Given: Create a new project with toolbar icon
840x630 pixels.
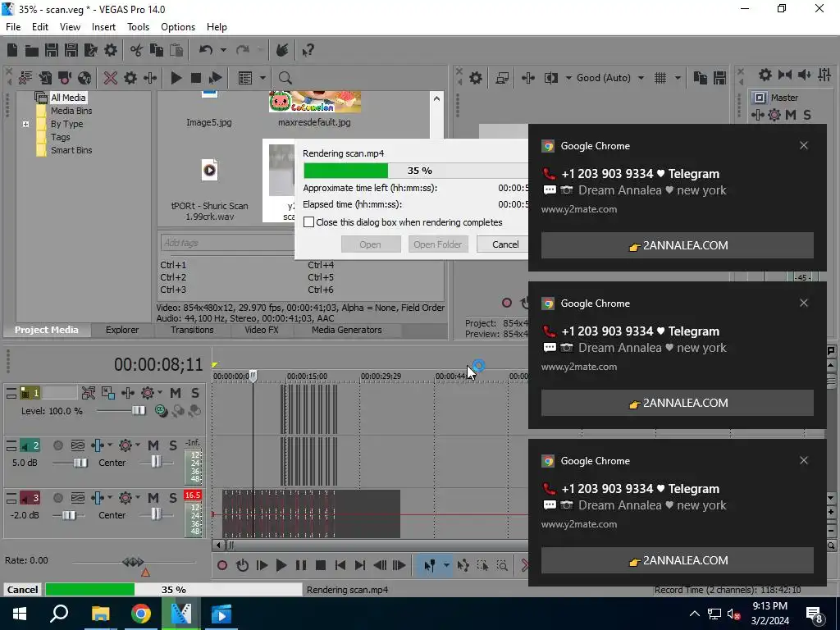Looking at the screenshot, I should tap(12, 50).
